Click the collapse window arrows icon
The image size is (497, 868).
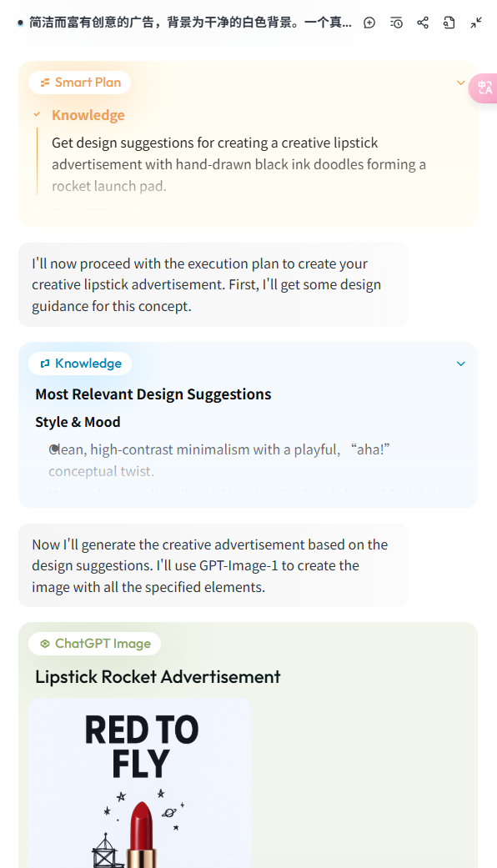click(x=476, y=23)
